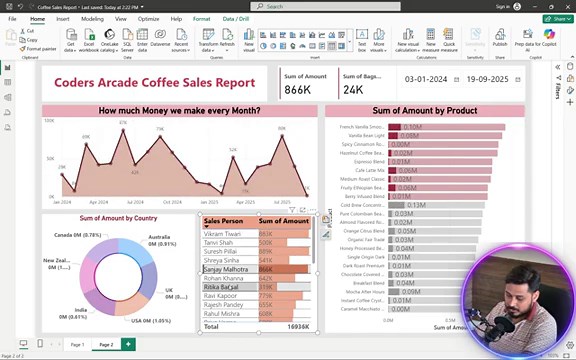Switch to Page 1 tab
The image size is (576, 360).
coord(78,345)
